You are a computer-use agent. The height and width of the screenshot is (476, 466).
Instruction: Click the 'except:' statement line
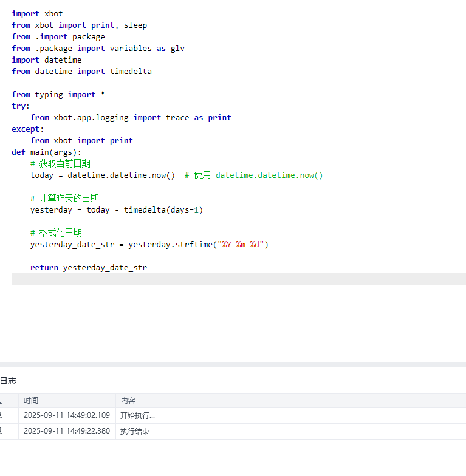click(x=28, y=129)
